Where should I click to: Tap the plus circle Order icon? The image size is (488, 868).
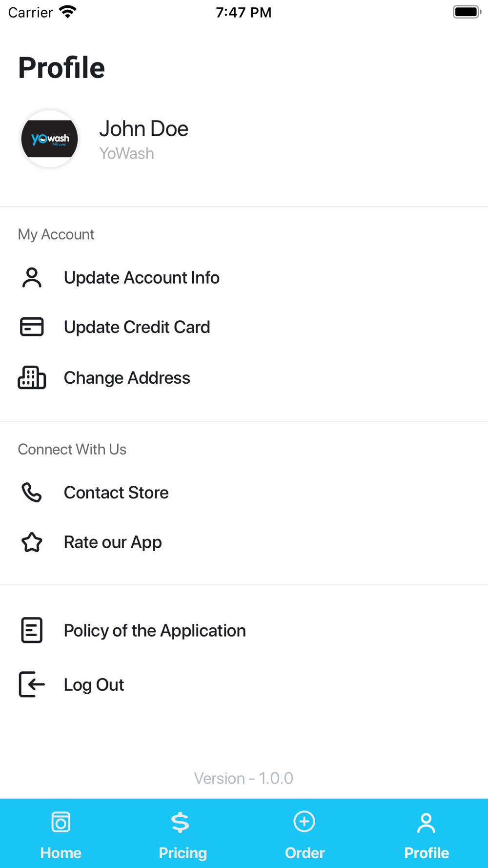304,822
